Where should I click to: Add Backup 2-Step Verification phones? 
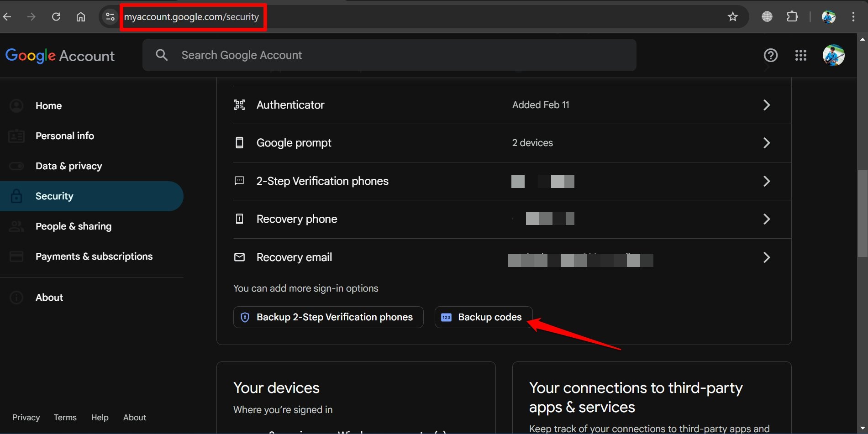click(328, 317)
